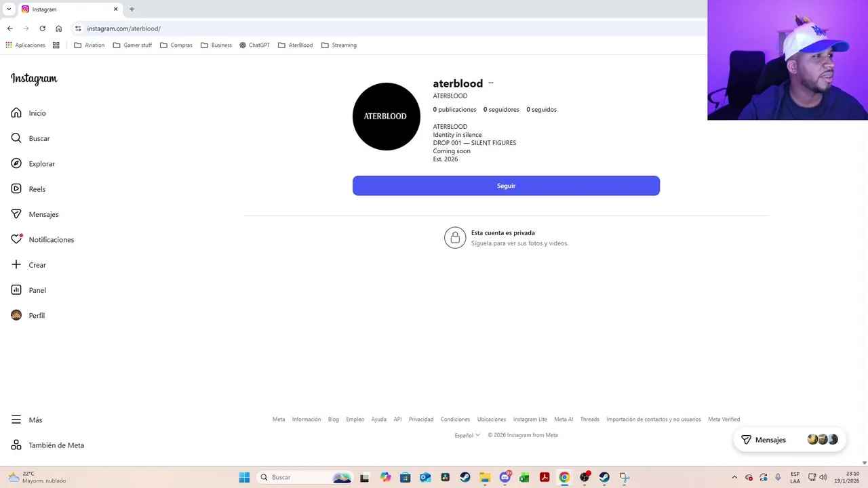Open the Gamer stuff bookmarks folder
Viewport: 868px width, 488px height.
tap(132, 45)
